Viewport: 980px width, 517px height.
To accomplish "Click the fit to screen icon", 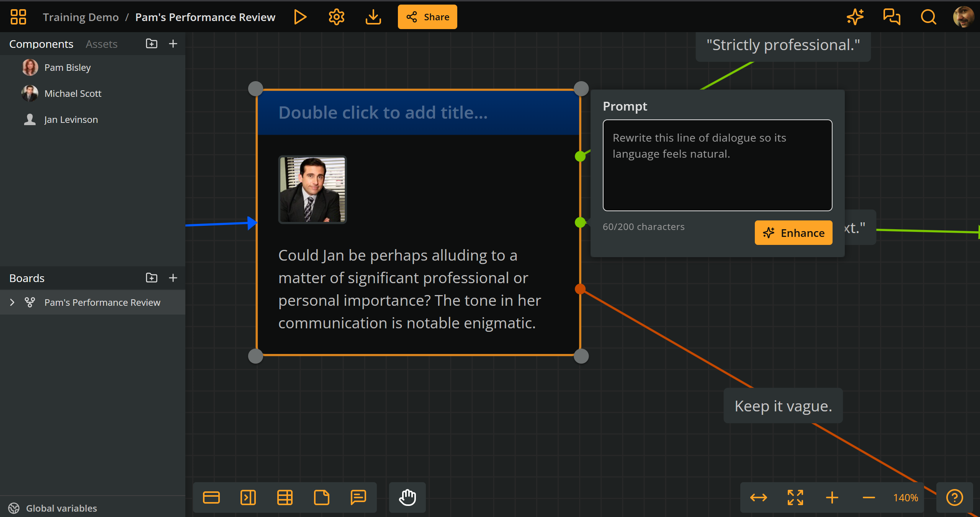I will click(x=795, y=497).
